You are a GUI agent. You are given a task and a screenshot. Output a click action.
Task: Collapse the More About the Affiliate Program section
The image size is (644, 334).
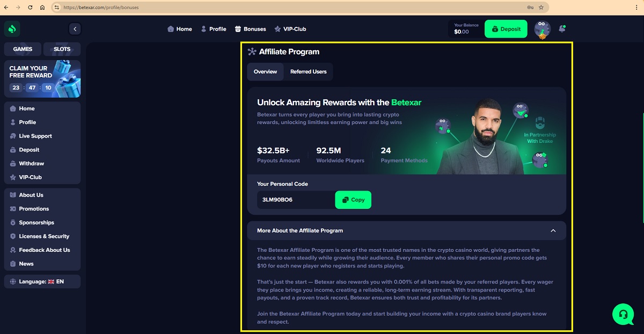click(553, 231)
